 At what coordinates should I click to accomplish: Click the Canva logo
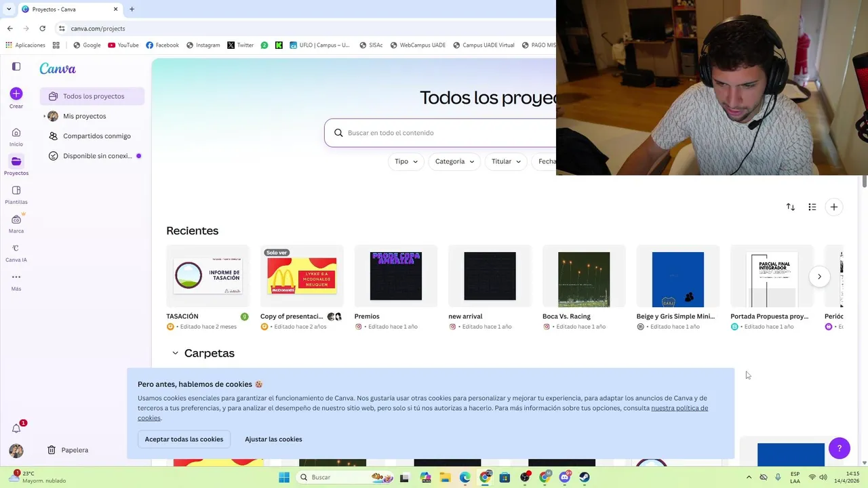coord(58,68)
